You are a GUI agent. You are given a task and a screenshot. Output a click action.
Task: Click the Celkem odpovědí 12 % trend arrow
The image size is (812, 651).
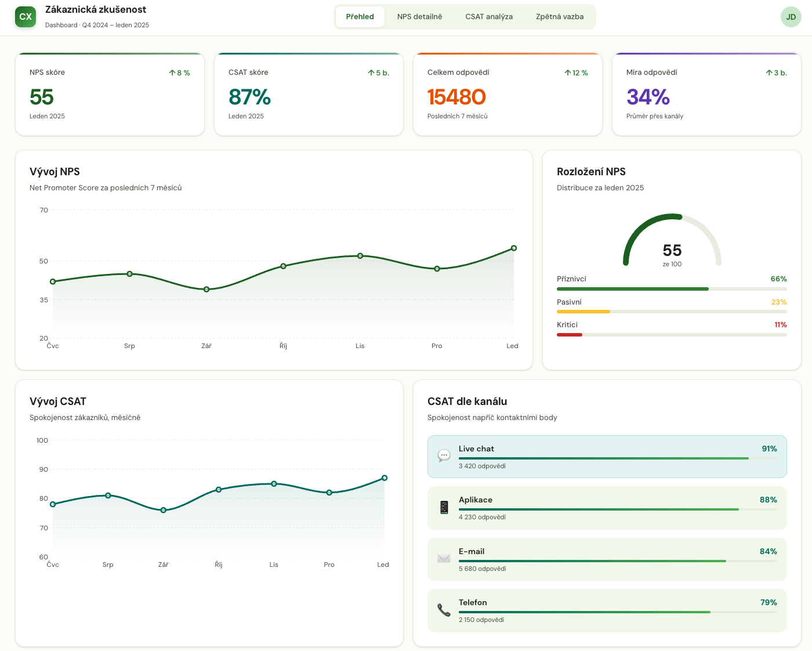(568, 73)
